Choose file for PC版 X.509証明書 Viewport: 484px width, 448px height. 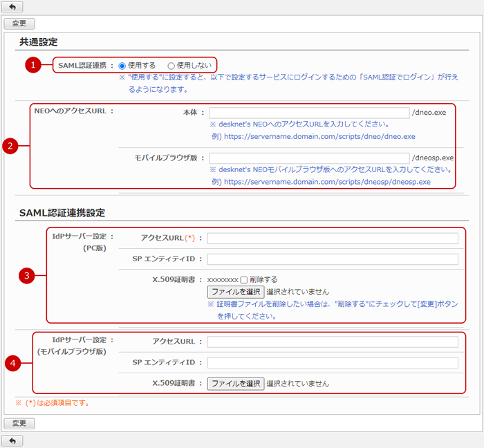pos(236,292)
